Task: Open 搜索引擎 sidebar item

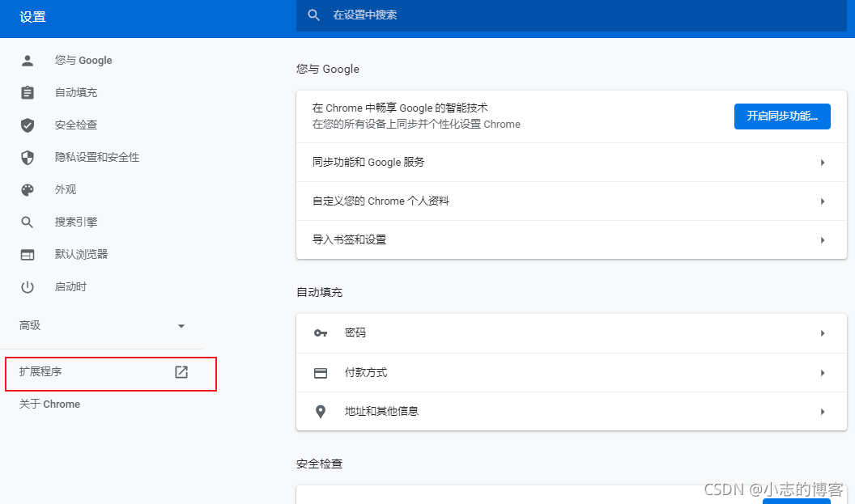Action: (76, 222)
